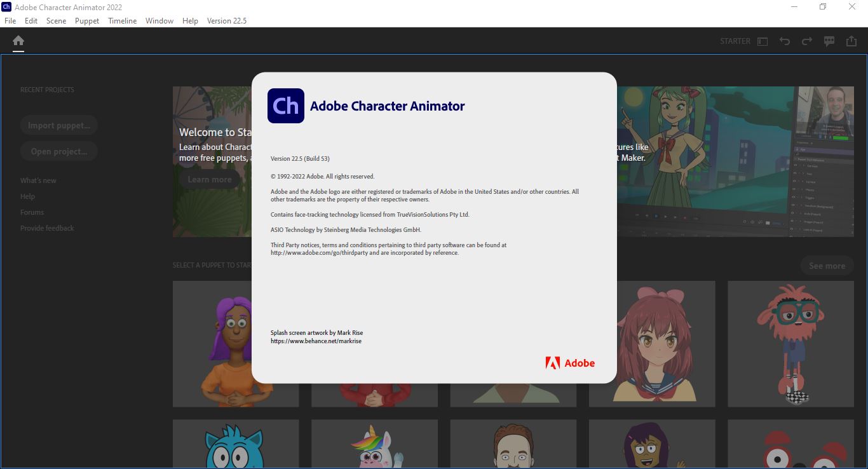Open the Help link in the sidebar
The height and width of the screenshot is (469, 868).
point(27,196)
